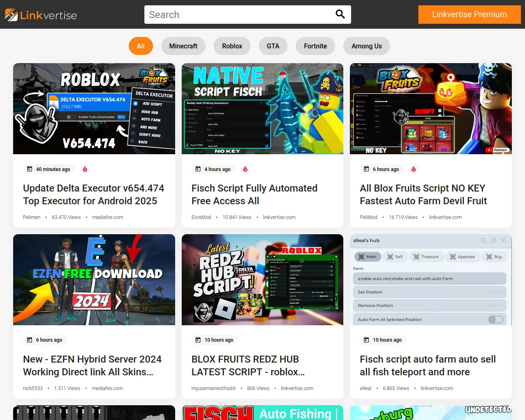Click calendar icon on REDZ HUB card
Image resolution: width=525 pixels, height=420 pixels.
click(x=198, y=340)
